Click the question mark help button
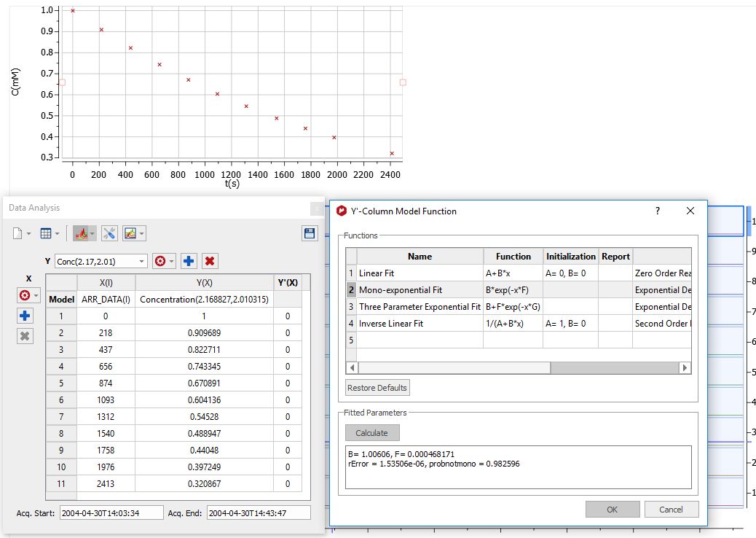The image size is (756, 538). click(657, 211)
